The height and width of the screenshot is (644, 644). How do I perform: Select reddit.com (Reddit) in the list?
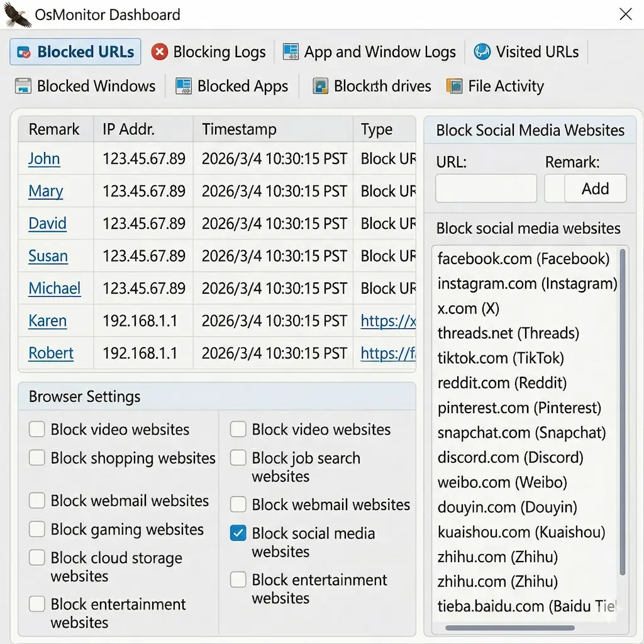(502, 383)
